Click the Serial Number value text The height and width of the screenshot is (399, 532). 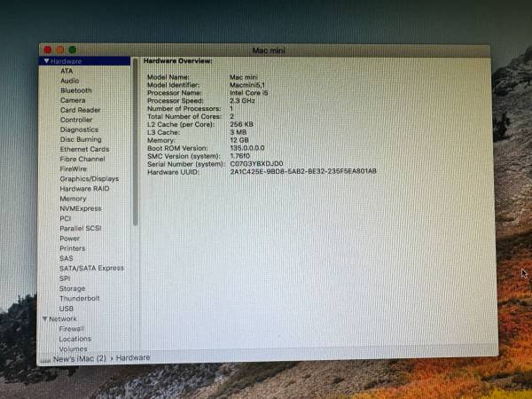(256, 164)
